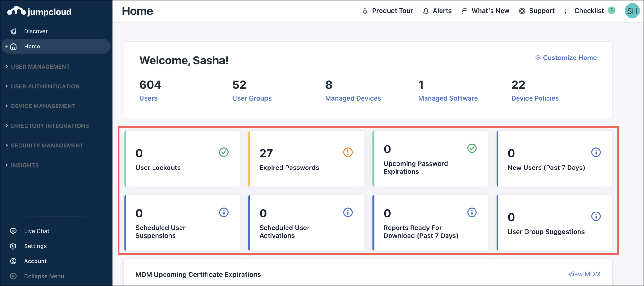Open the SH profile avatar
Screen dimensions: 644x286
coord(632,11)
